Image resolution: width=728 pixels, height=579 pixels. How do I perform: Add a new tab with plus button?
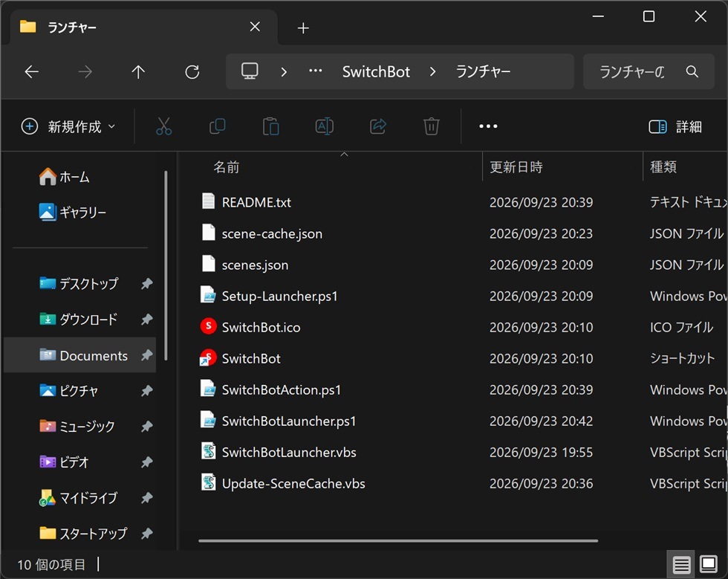tap(303, 28)
